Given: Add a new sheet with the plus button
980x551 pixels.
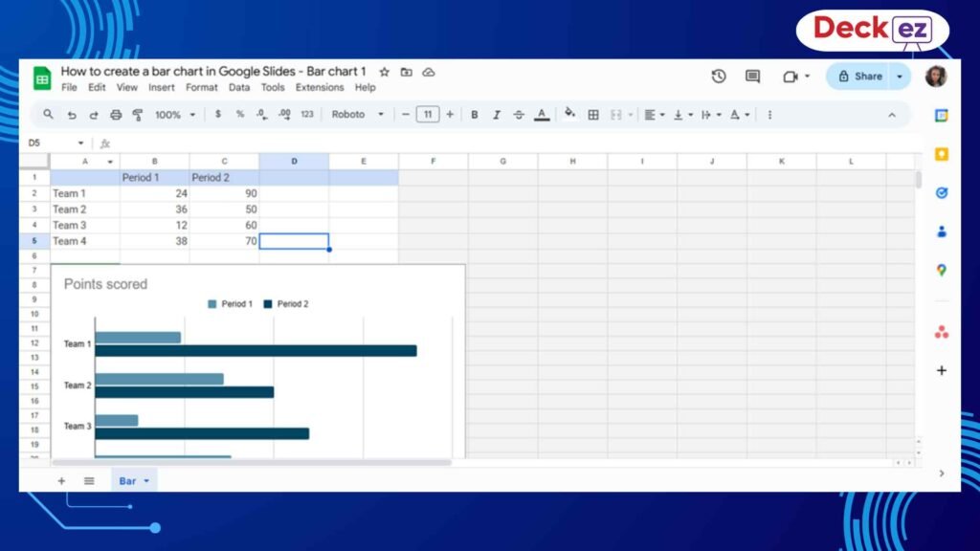Looking at the screenshot, I should pyautogui.click(x=61, y=480).
